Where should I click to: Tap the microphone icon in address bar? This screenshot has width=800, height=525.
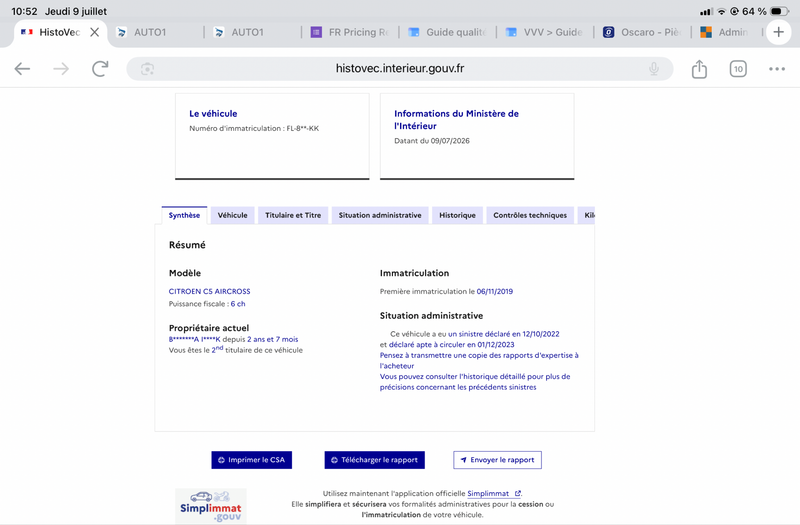[x=654, y=69]
